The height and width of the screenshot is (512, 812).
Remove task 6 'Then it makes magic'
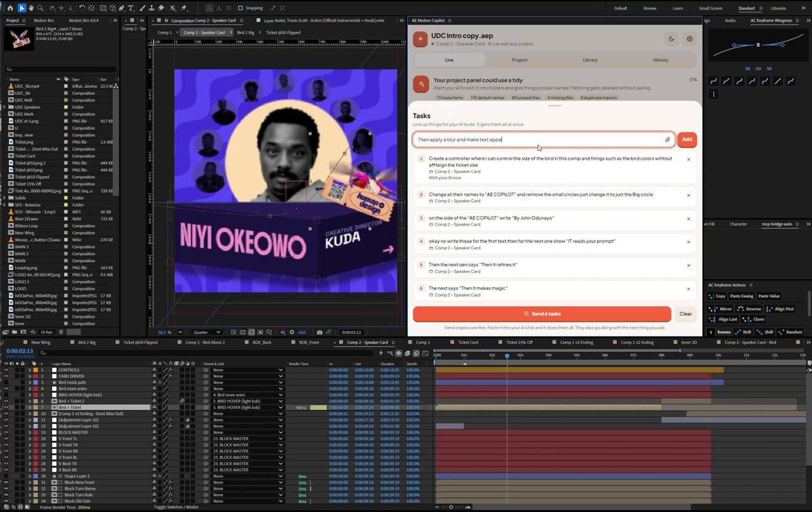pyautogui.click(x=688, y=288)
